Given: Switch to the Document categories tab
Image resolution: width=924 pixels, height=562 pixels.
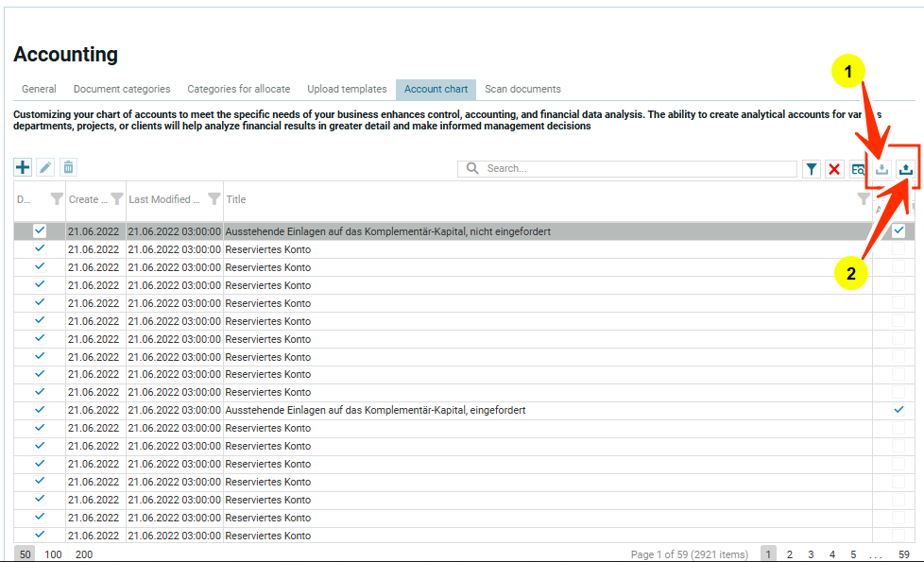Looking at the screenshot, I should point(122,89).
